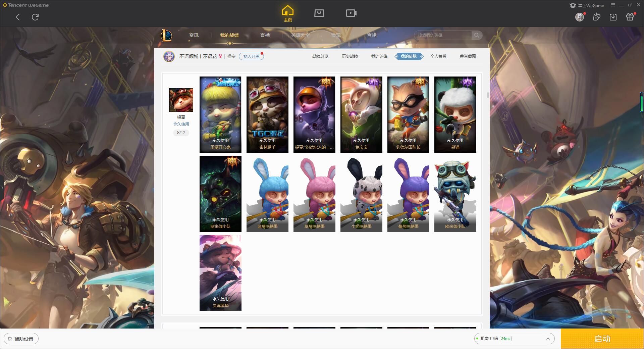644x349 pixels.
Task: Switch to 历史战绩 sub-tab
Action: tap(350, 56)
